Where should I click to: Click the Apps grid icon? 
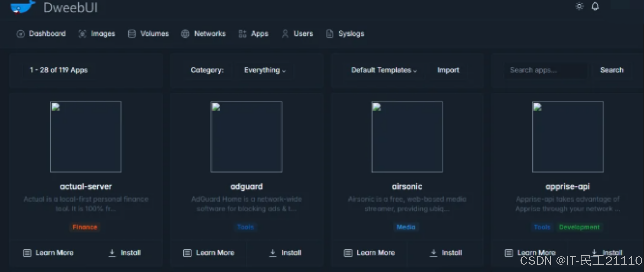click(x=243, y=34)
